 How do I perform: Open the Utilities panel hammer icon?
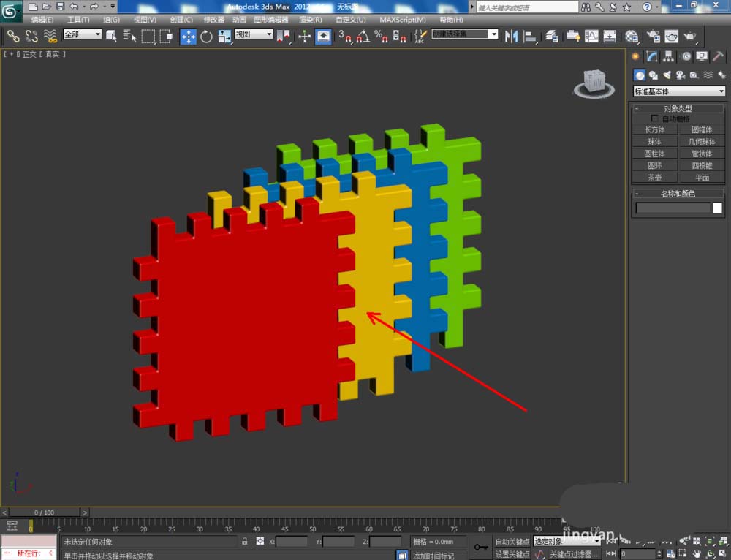(718, 56)
